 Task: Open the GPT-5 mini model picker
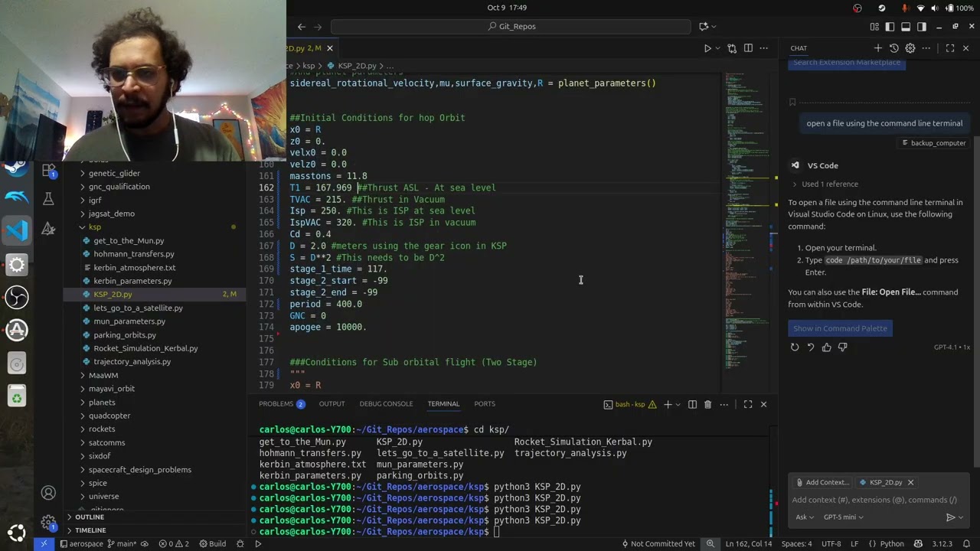point(843,517)
